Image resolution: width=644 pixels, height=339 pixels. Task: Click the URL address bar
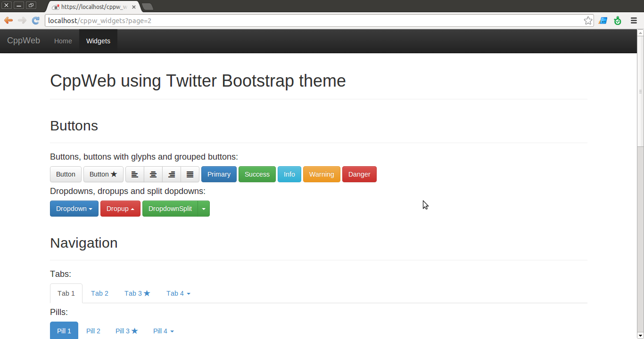tap(311, 21)
